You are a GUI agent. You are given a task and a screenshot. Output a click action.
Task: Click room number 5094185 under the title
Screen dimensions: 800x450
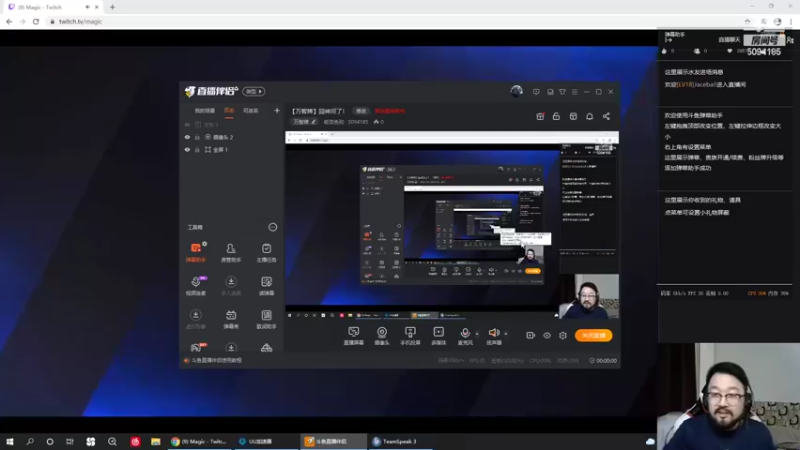pyautogui.click(x=358, y=122)
